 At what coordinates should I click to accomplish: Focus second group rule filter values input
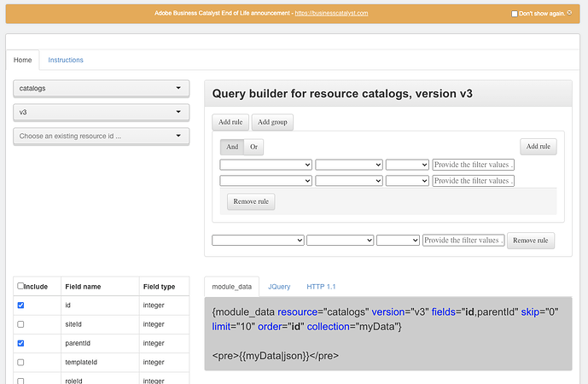474,181
